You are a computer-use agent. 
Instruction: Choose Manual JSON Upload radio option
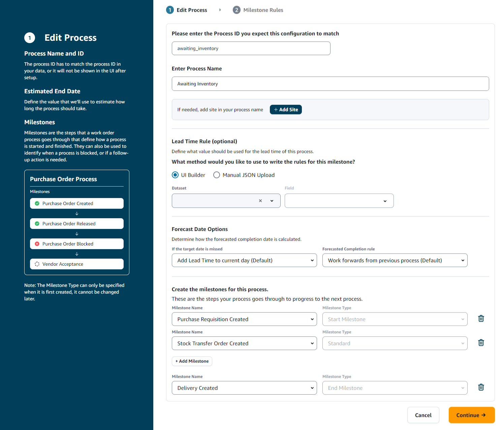pos(217,175)
